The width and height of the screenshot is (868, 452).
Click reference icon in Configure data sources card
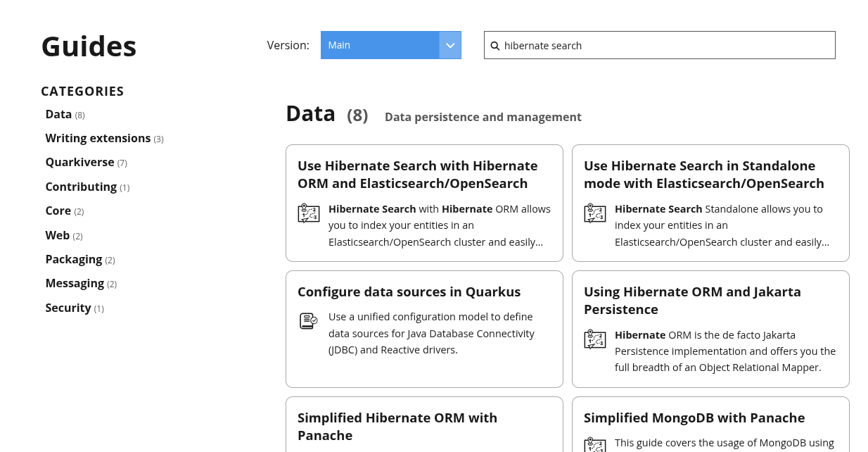pos(309,321)
